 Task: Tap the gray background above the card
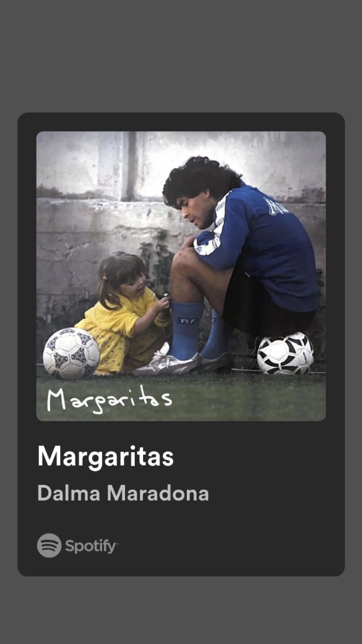tap(181, 55)
